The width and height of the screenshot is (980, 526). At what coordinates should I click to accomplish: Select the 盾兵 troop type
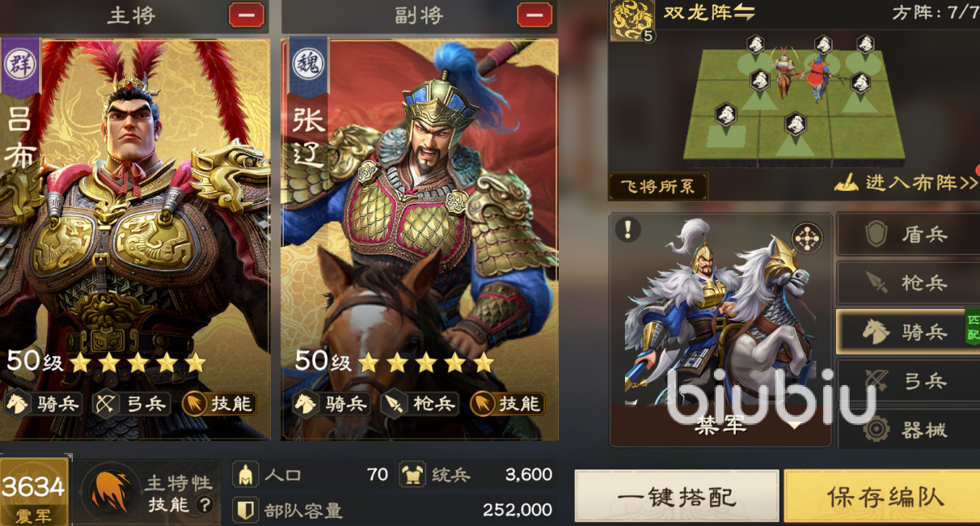pyautogui.click(x=908, y=235)
